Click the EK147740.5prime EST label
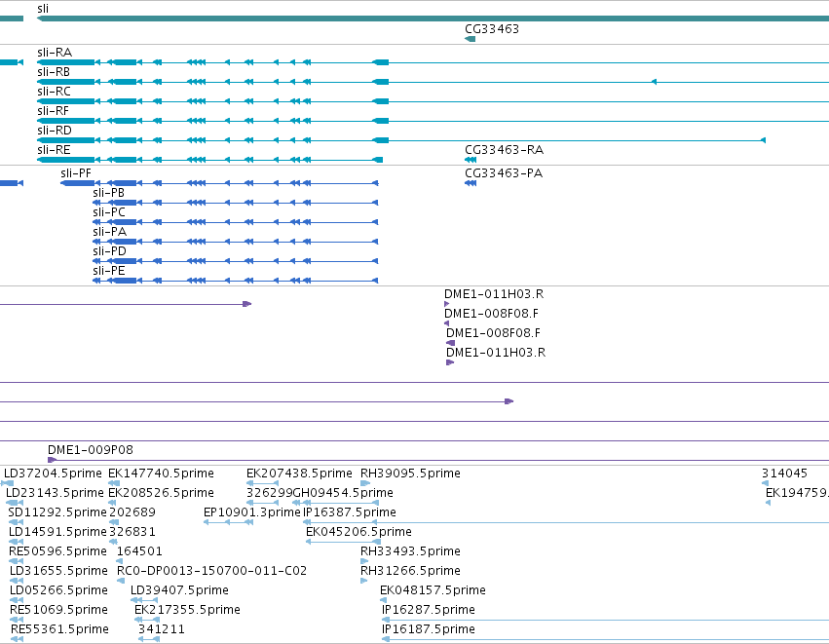This screenshot has height=644, width=829. 162,474
